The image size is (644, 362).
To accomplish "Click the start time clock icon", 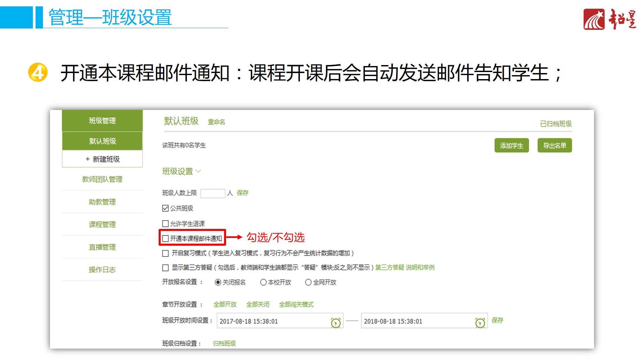I will click(335, 322).
